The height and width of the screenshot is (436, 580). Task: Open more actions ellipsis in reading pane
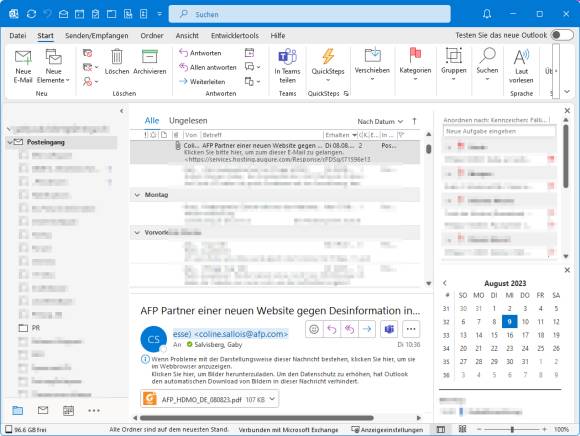pyautogui.click(x=411, y=329)
